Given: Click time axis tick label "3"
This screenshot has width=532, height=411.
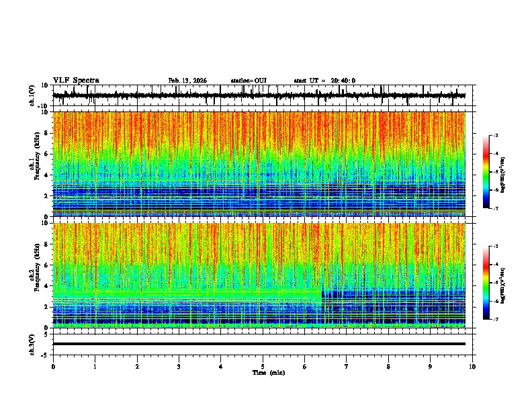Looking at the screenshot, I should [x=179, y=367].
